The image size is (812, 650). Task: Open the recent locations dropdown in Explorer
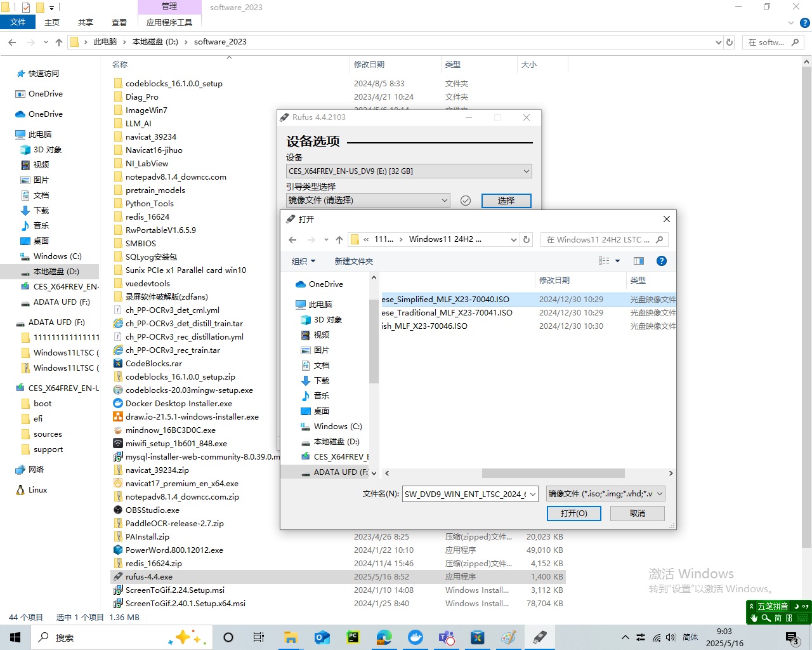tap(46, 42)
